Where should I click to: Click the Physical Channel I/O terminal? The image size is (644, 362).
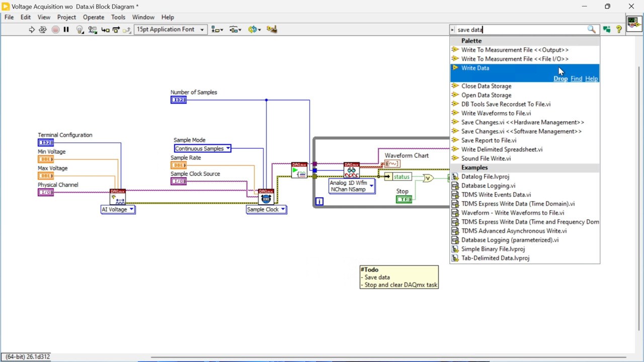46,193
